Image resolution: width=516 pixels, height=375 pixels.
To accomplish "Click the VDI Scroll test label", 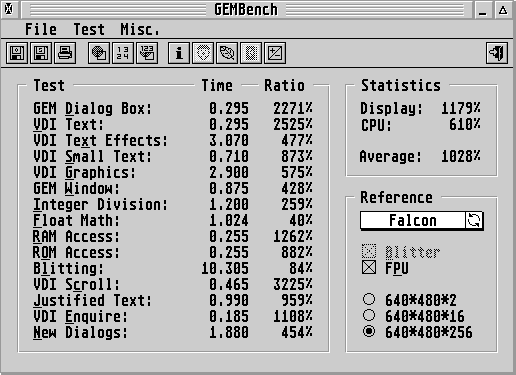I will (76, 284).
